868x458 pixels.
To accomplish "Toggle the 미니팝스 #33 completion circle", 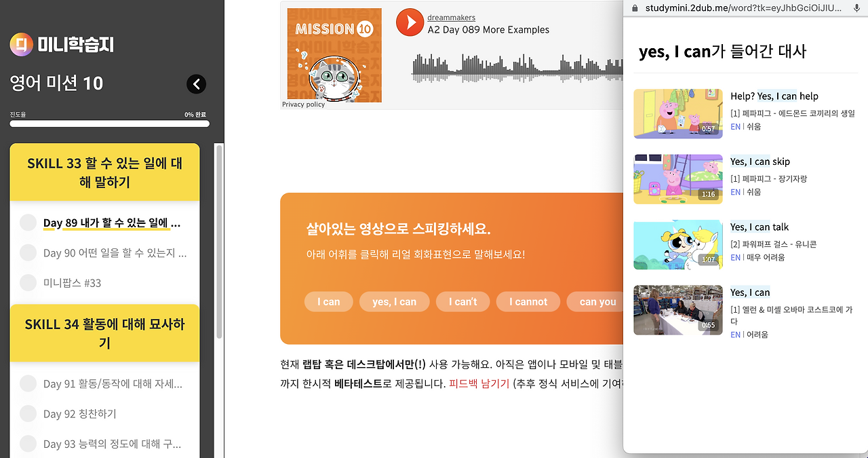I will coord(27,282).
